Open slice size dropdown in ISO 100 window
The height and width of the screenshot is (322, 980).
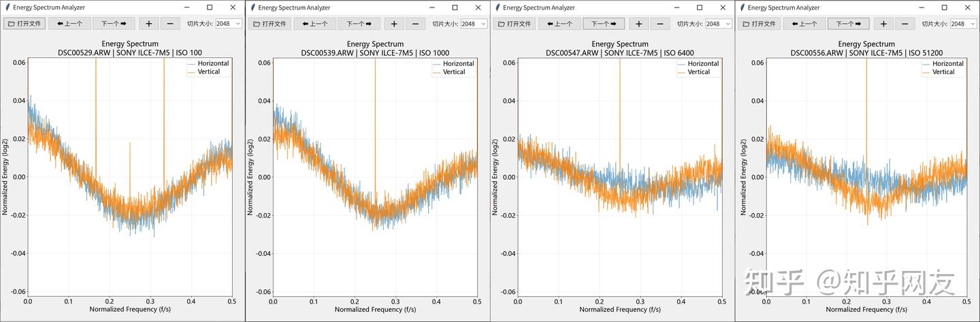(229, 23)
